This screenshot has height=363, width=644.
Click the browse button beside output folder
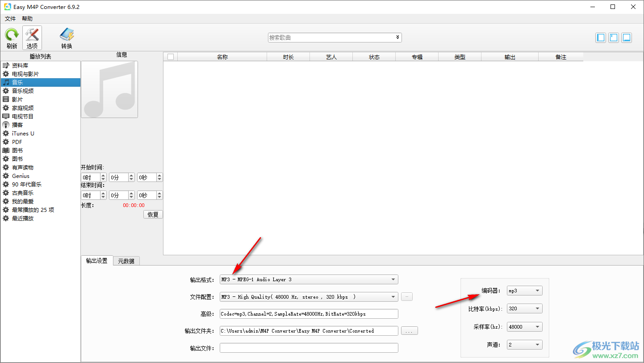410,331
